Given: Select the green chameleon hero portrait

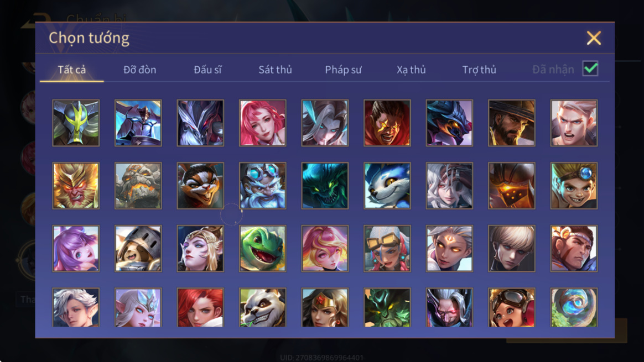Looking at the screenshot, I should click(x=263, y=248).
